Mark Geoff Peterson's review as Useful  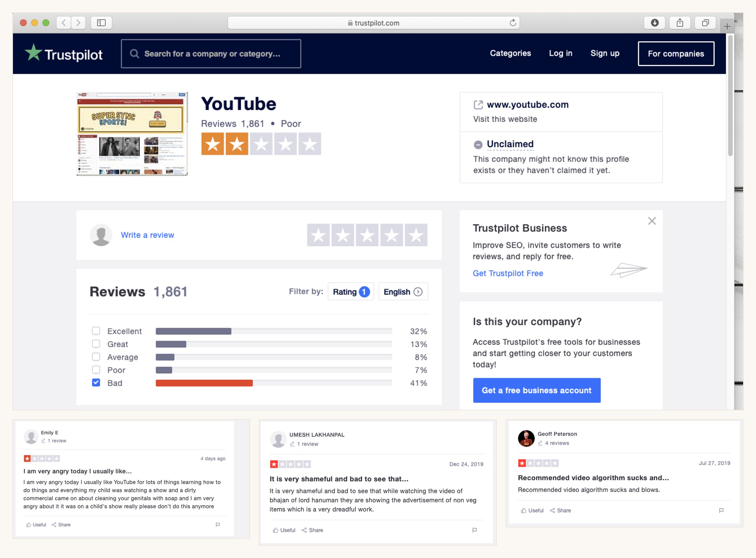(x=532, y=510)
